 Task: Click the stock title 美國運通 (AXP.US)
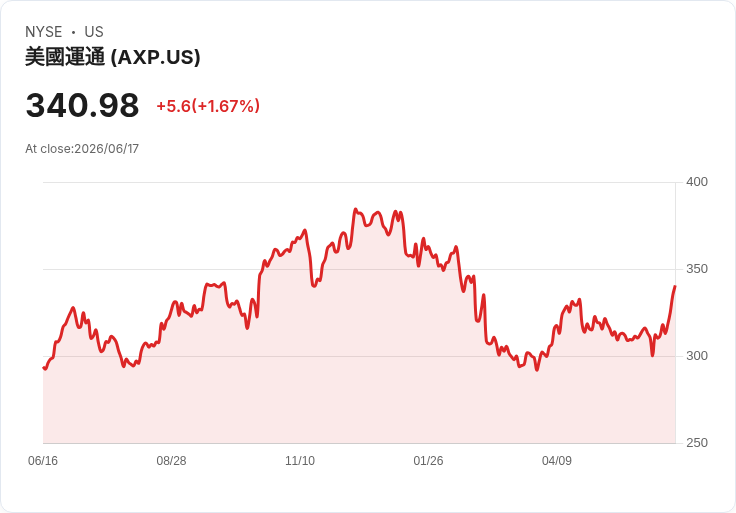113,57
